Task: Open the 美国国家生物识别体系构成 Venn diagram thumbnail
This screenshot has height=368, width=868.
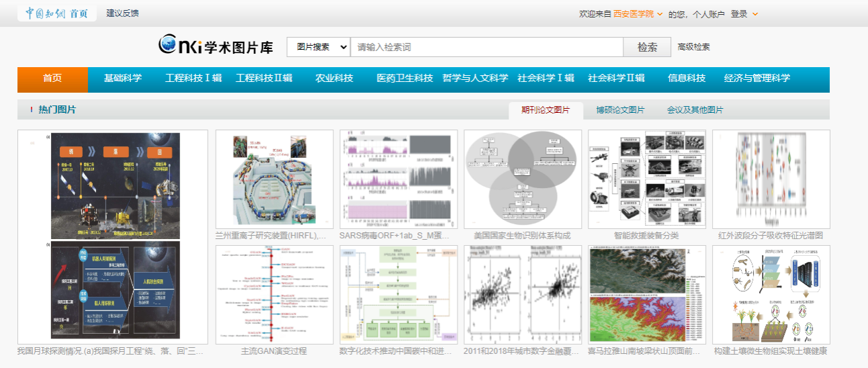Action: pos(523,179)
